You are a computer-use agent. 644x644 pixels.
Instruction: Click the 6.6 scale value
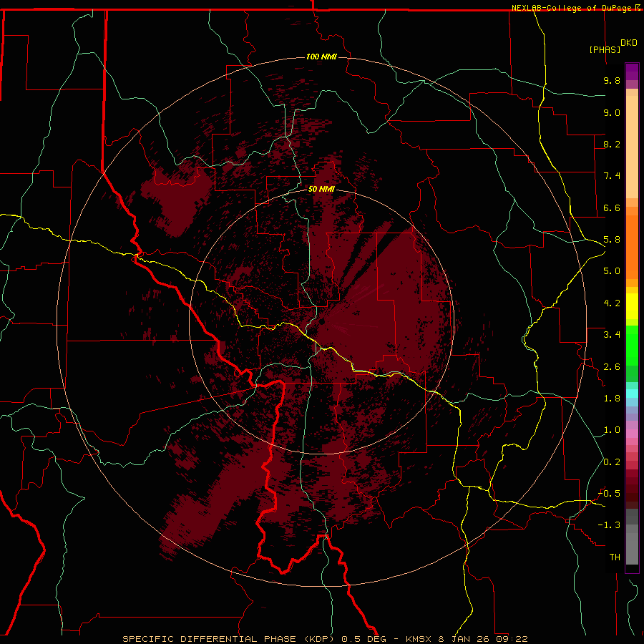[x=612, y=208]
